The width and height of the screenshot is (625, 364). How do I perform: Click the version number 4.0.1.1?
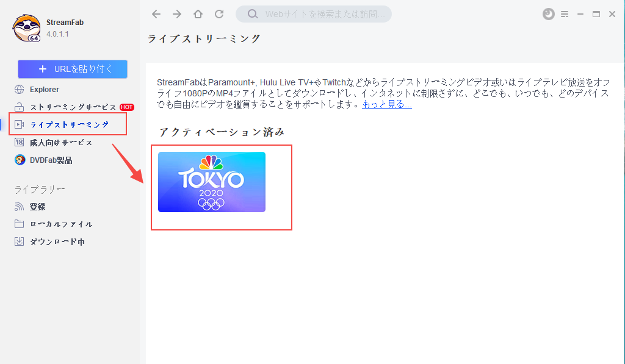click(x=57, y=34)
